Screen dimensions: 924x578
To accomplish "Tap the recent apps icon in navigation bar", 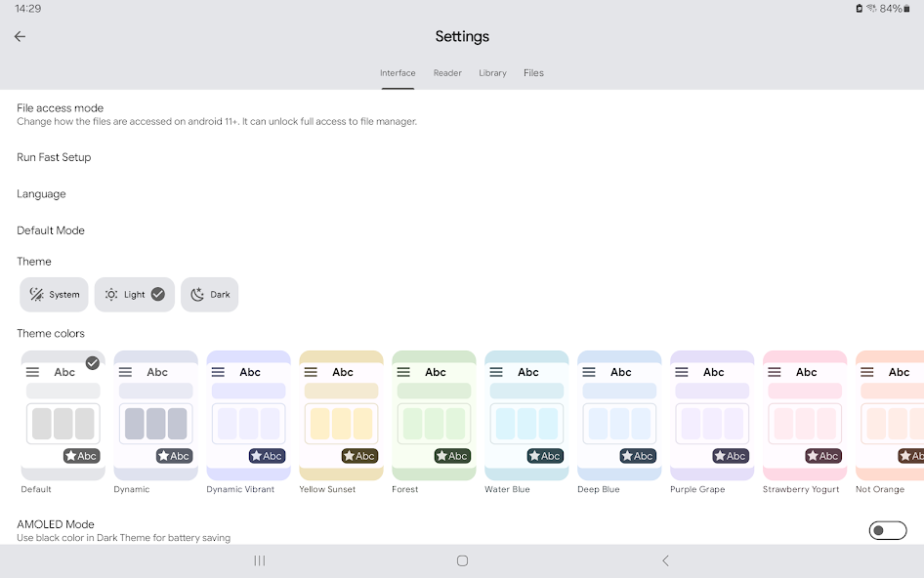I will tap(258, 560).
